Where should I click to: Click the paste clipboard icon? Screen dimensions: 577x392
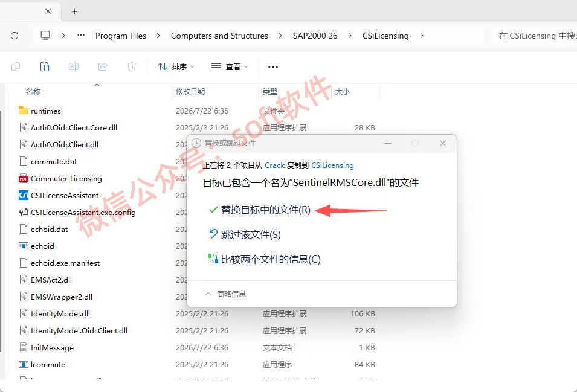coord(45,66)
